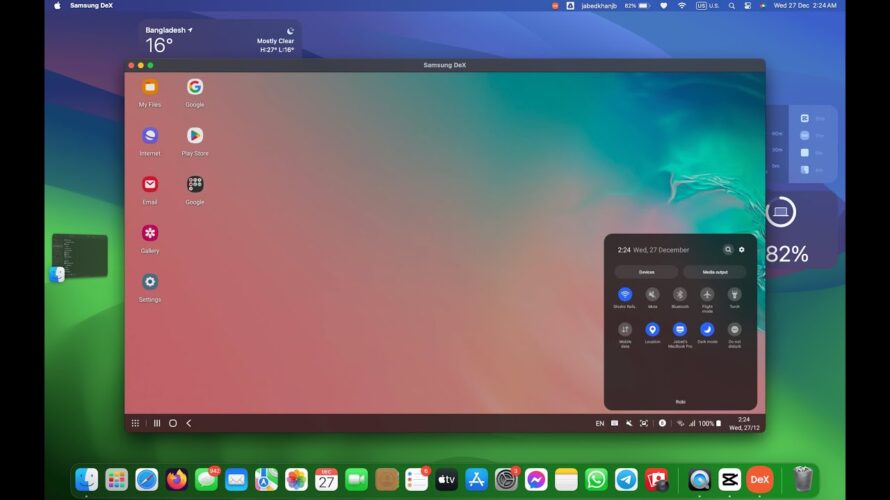Open the DeX apps grid button
Screen dimensions: 890x500
[135, 423]
